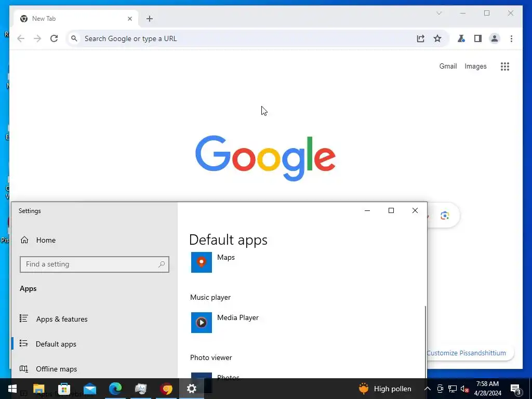The height and width of the screenshot is (399, 532).
Task: Focus the Find a setting box
Action: point(95,264)
